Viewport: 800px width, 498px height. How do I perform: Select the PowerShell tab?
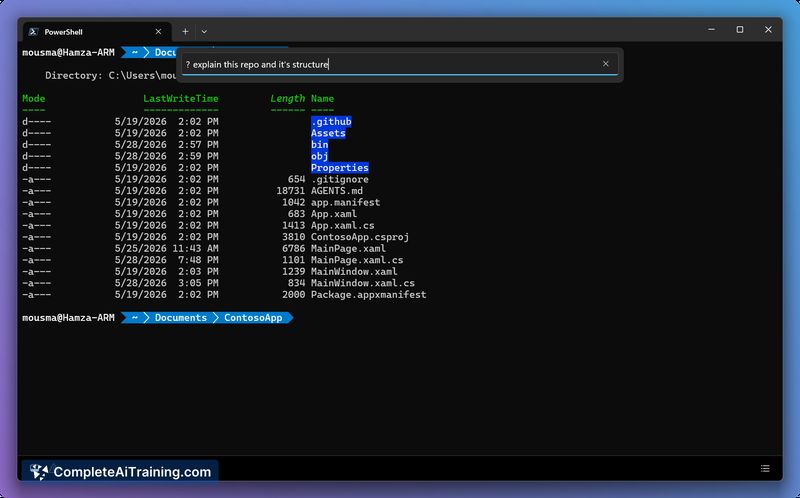click(x=97, y=32)
